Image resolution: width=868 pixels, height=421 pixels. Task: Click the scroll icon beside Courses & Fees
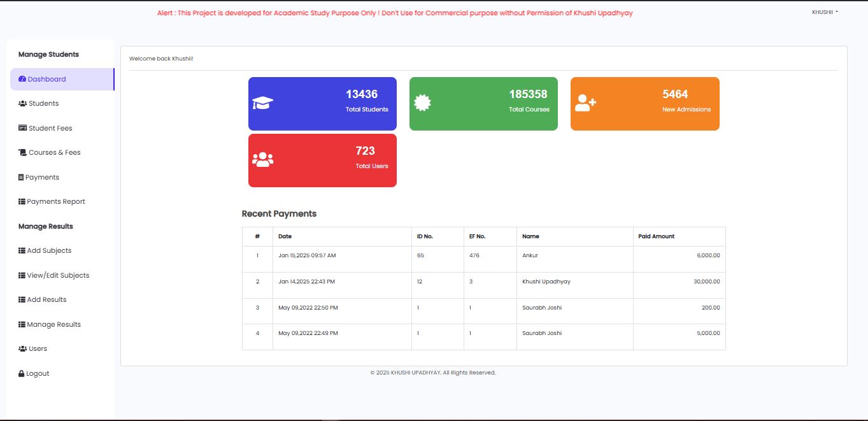[x=23, y=153]
